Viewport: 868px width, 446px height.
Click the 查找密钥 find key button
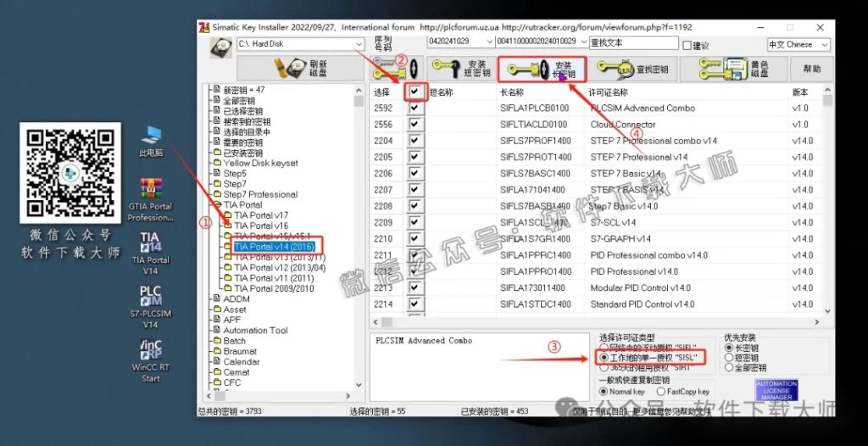click(x=632, y=69)
